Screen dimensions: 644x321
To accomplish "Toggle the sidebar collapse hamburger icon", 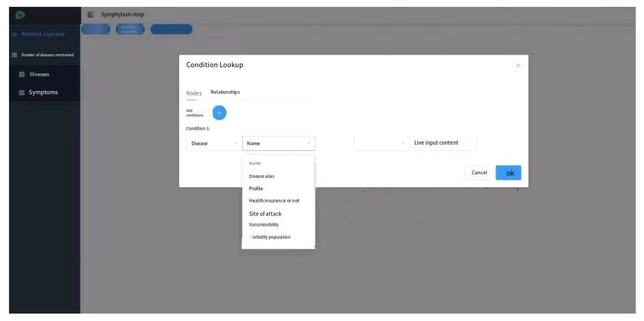I will pyautogui.click(x=90, y=14).
